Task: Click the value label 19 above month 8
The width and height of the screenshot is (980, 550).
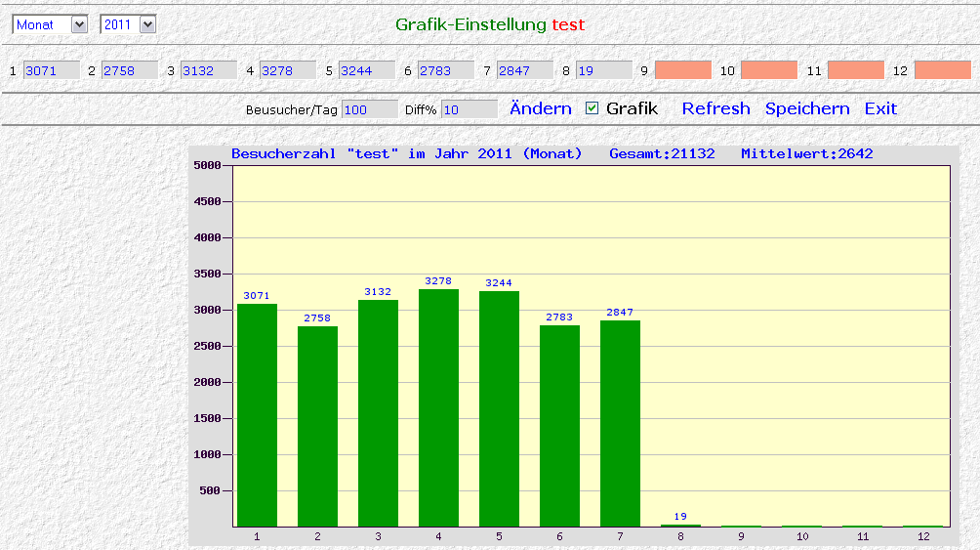Action: [680, 516]
